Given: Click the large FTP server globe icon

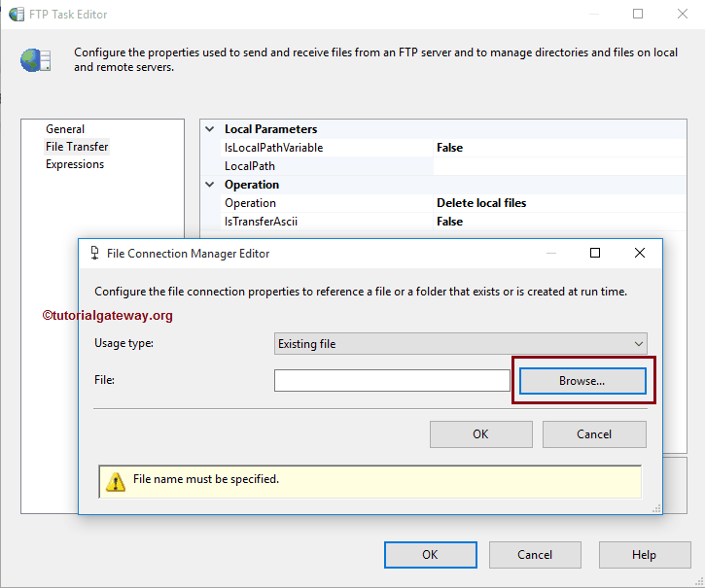Looking at the screenshot, I should [36, 60].
